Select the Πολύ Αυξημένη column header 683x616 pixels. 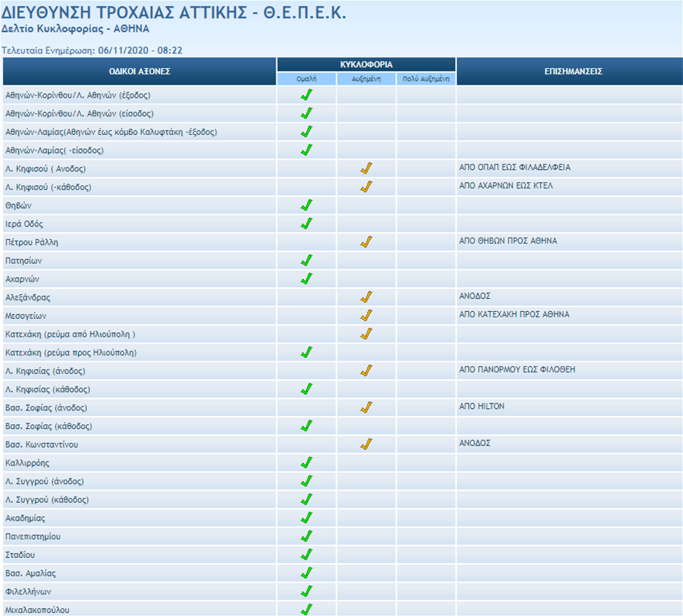coord(426,79)
